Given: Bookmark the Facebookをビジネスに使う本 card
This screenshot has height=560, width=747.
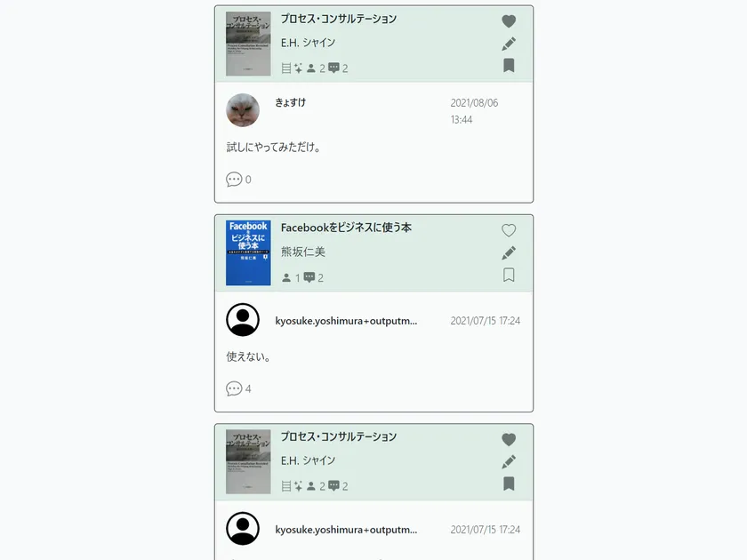Looking at the screenshot, I should (x=509, y=275).
